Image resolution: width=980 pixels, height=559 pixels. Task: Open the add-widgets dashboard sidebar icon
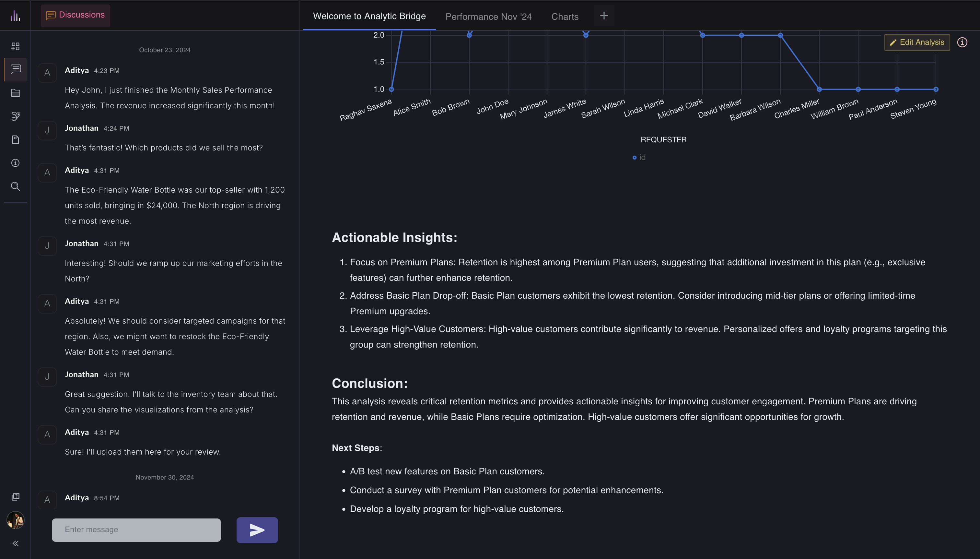pos(15,46)
